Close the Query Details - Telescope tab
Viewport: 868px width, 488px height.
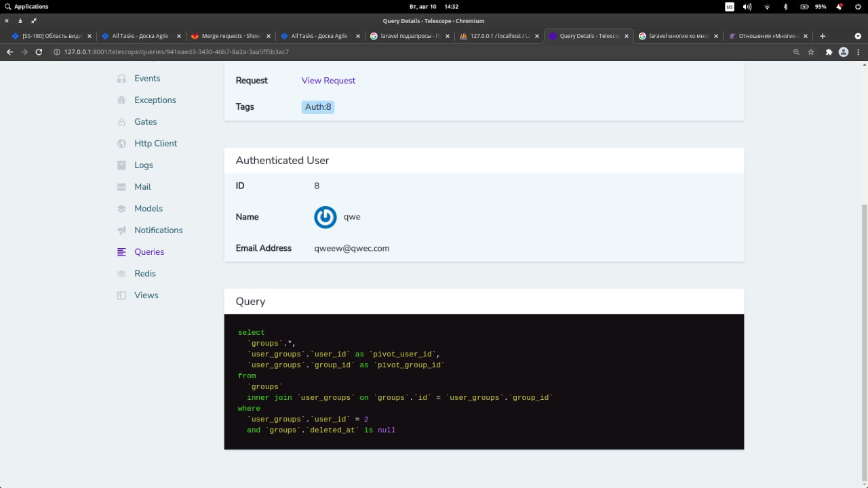point(627,36)
